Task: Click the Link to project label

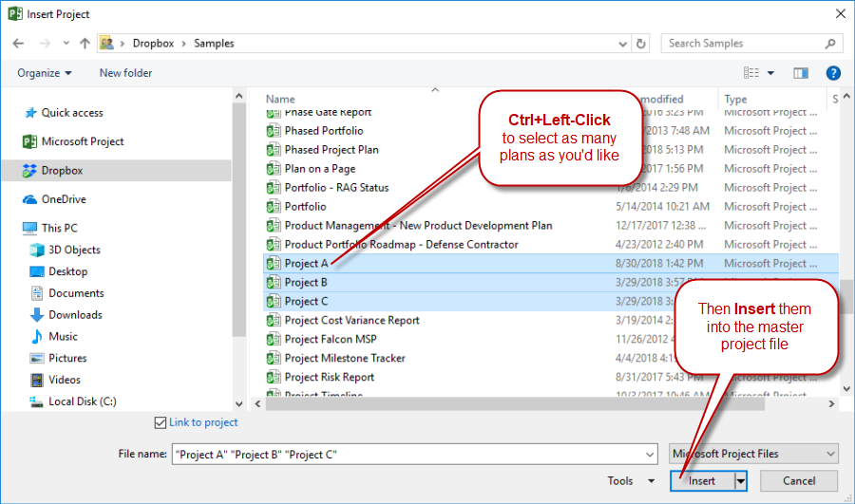Action: point(203,422)
